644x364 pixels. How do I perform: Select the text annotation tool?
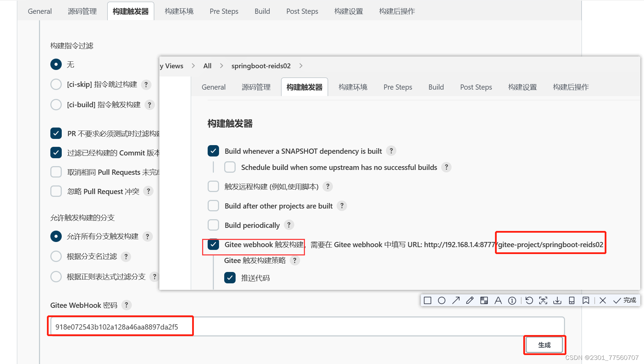coord(498,300)
